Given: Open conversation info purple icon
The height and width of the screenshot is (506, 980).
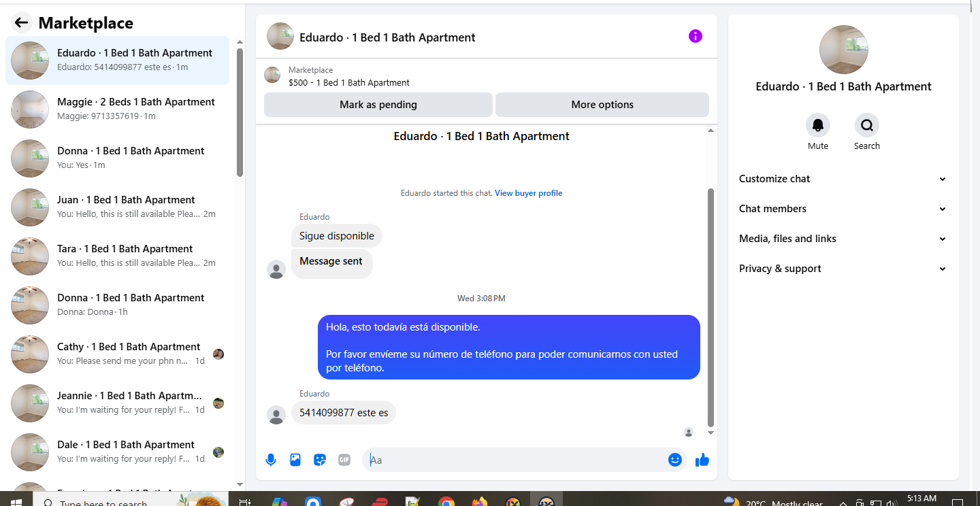Looking at the screenshot, I should coord(696,36).
